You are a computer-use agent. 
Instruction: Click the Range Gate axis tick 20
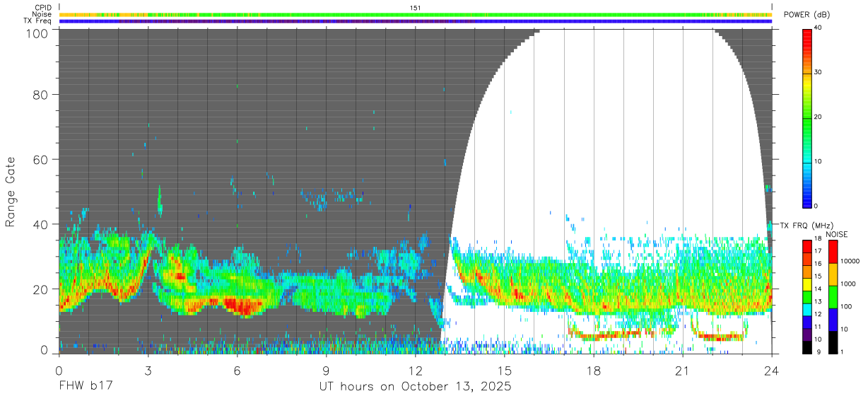click(x=41, y=289)
